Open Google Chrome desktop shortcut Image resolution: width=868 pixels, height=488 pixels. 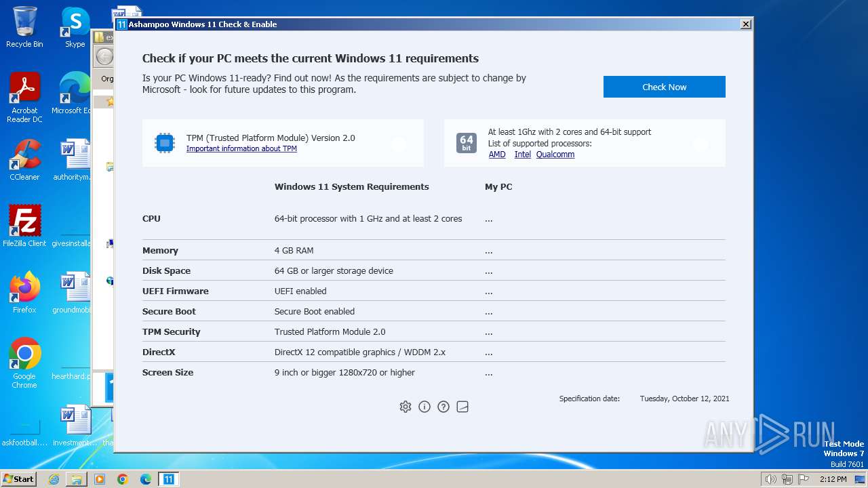(24, 363)
